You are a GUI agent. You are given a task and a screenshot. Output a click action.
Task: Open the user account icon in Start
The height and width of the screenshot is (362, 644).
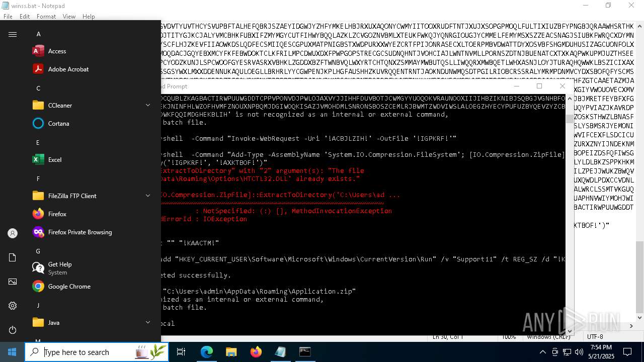pos(13,233)
